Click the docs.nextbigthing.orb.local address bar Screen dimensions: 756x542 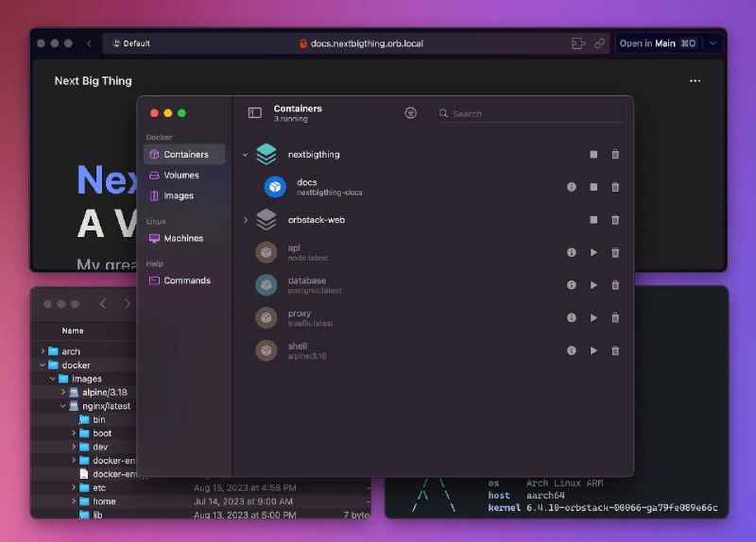[x=367, y=43]
